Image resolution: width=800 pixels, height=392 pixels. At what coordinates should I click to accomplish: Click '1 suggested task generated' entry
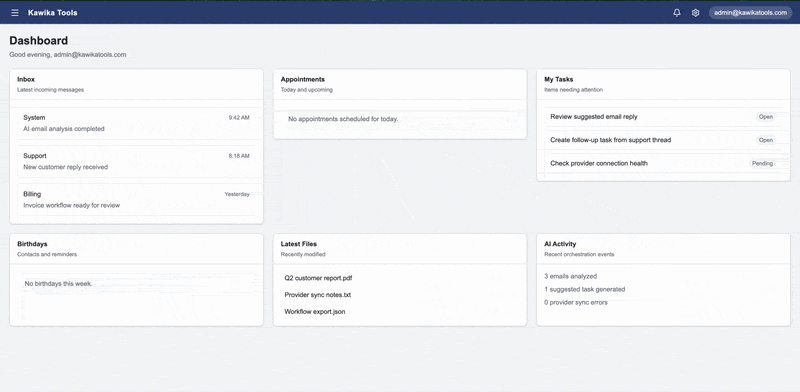(x=585, y=289)
